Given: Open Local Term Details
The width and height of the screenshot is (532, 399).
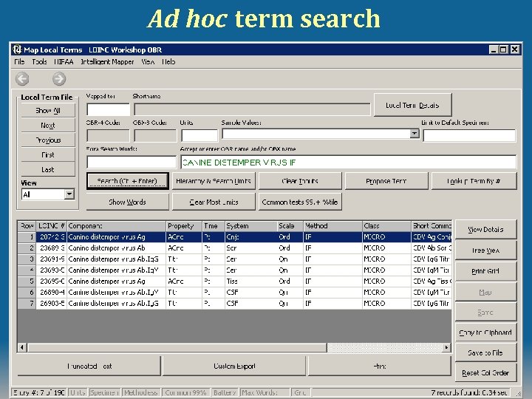Looking at the screenshot, I should [412, 105].
